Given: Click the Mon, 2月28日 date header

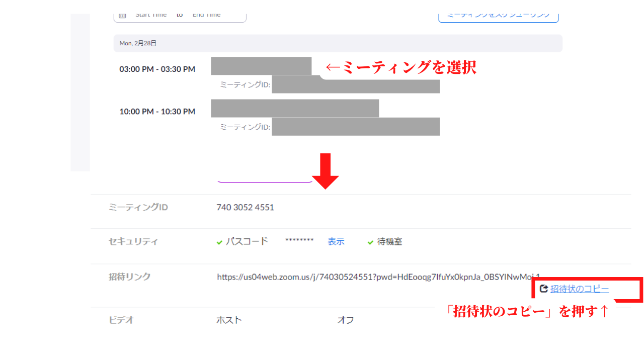Looking at the screenshot, I should (138, 43).
